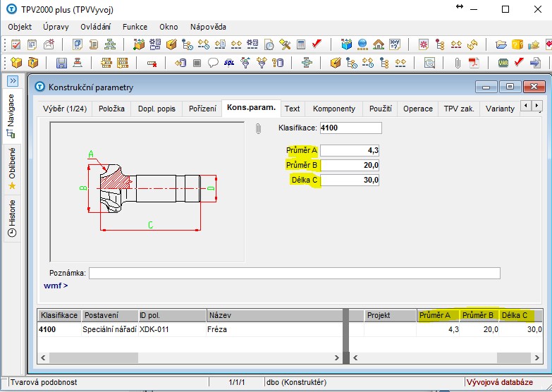Click the gray stop square icon

197,63
